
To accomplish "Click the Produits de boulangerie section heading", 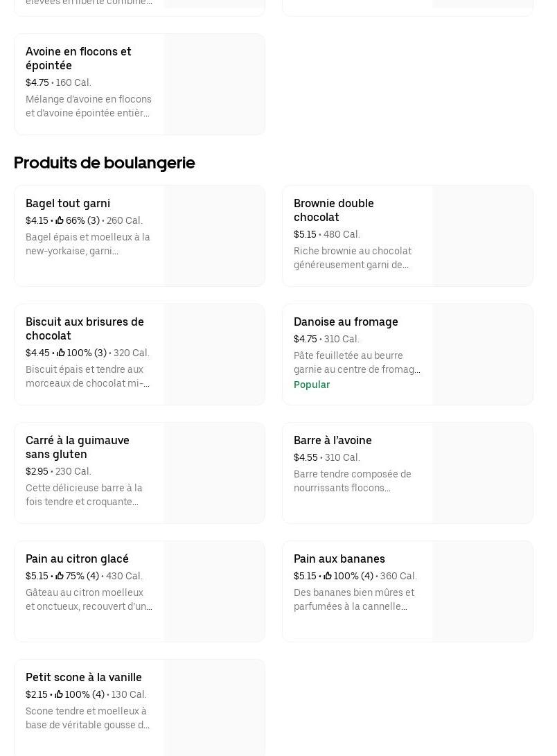I will (x=105, y=163).
